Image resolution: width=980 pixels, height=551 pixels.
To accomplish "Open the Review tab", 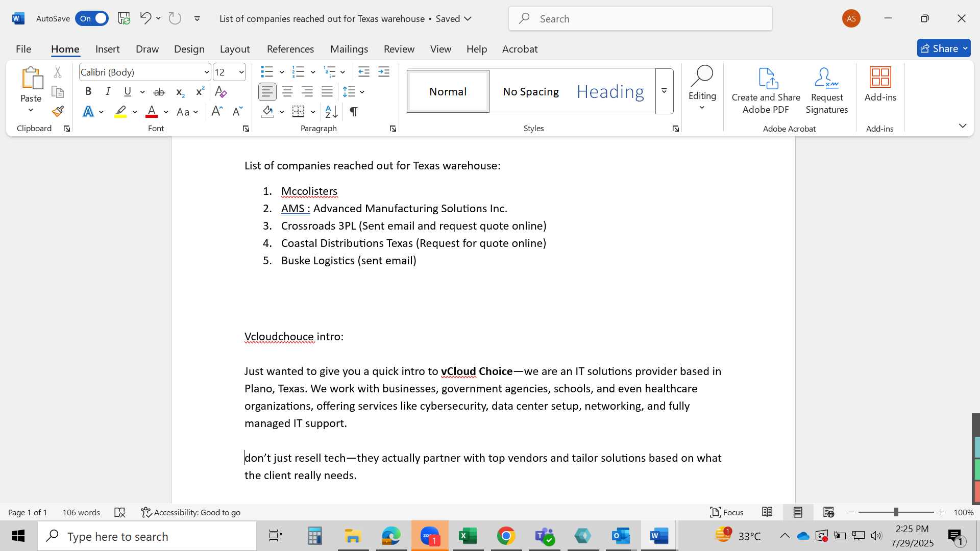I will pos(399,49).
